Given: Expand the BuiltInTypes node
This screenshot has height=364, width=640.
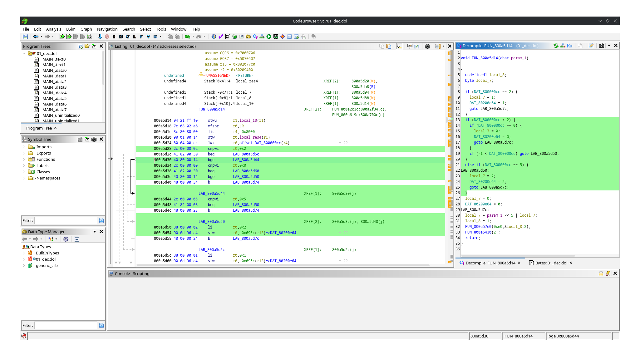Looking at the screenshot, I should point(24,253).
